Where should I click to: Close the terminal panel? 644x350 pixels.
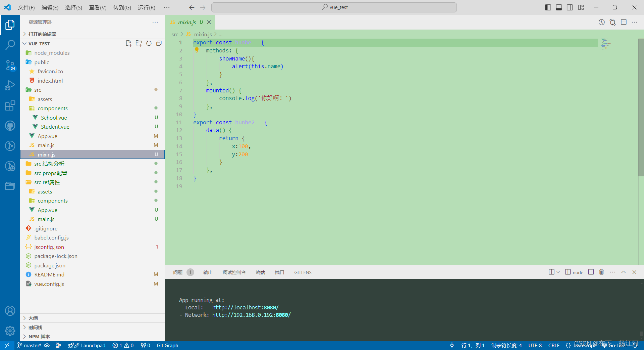pos(634,272)
